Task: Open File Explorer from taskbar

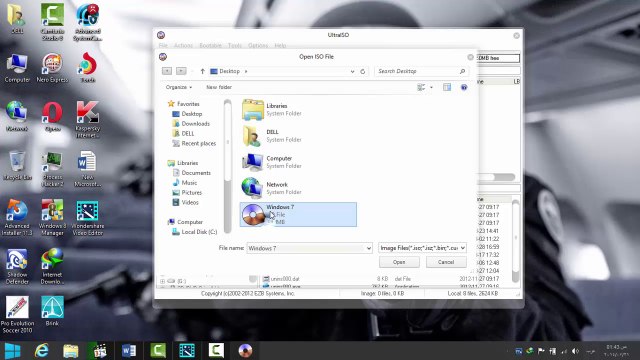Action: (x=71, y=351)
